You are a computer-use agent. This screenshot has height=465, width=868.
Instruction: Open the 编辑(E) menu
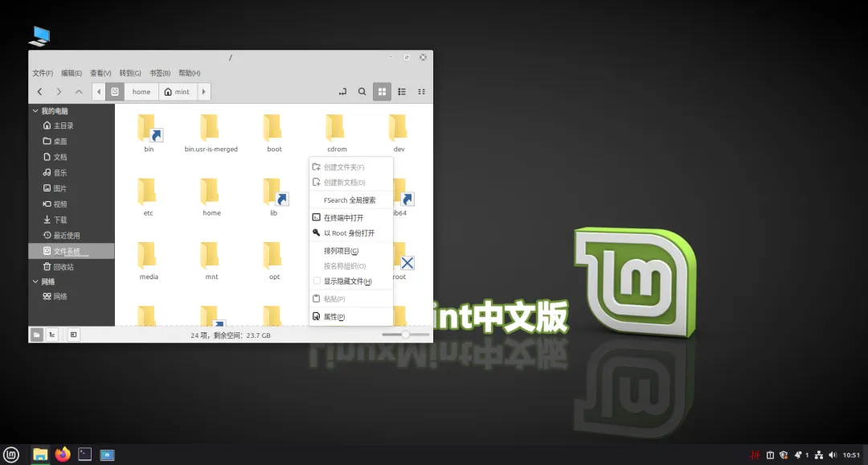[x=72, y=73]
